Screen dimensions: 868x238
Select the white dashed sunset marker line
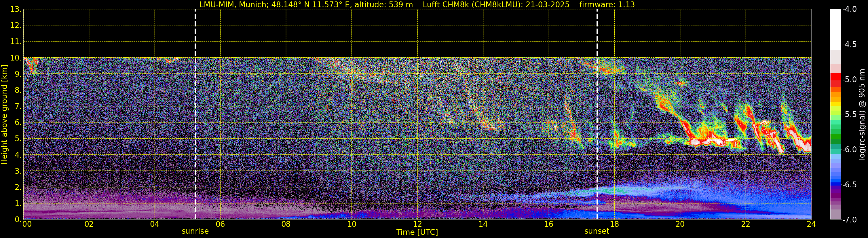[x=597, y=114]
